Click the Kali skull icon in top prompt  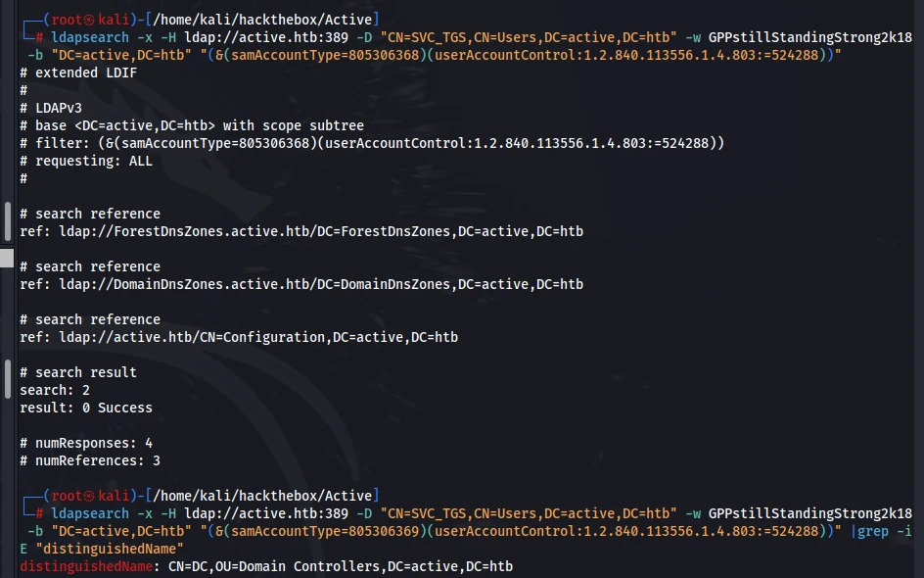(x=89, y=20)
